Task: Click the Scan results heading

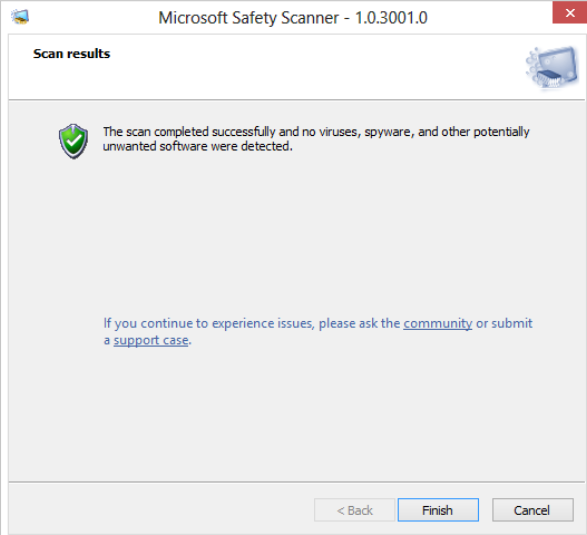Action: point(72,54)
